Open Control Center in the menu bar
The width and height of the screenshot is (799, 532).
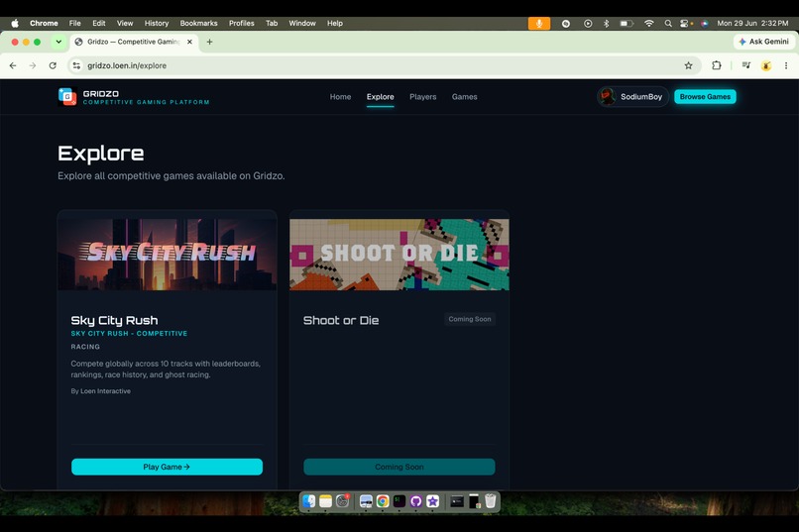pyautogui.click(x=685, y=24)
